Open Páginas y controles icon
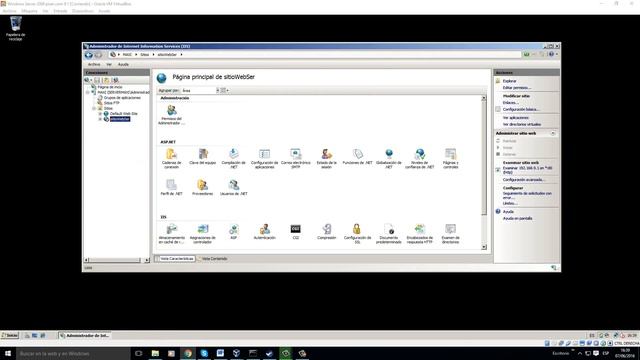This screenshot has height=360, width=640. tap(451, 158)
